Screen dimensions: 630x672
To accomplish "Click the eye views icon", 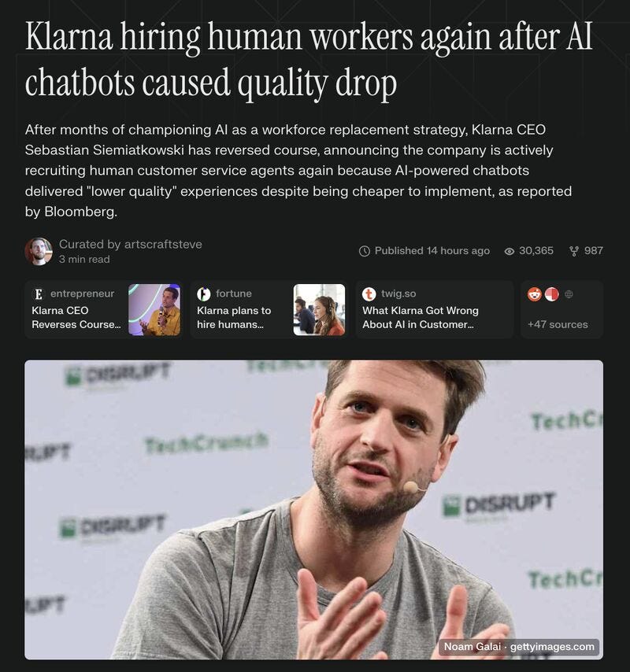I will tap(509, 251).
